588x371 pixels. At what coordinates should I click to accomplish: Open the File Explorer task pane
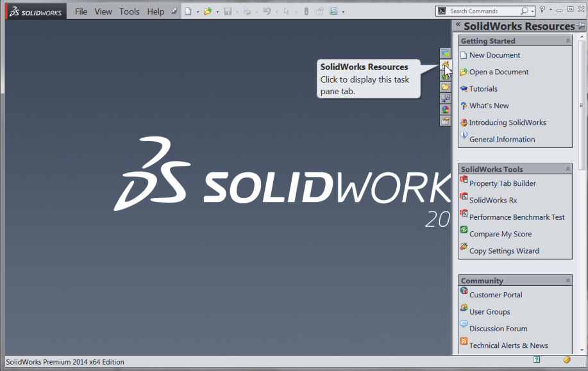coord(446,87)
